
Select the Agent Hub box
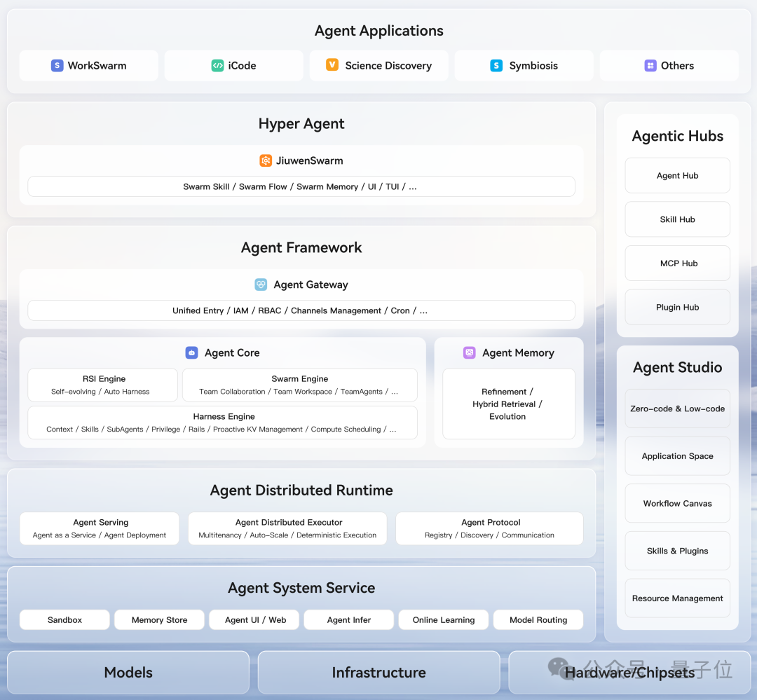click(x=677, y=175)
